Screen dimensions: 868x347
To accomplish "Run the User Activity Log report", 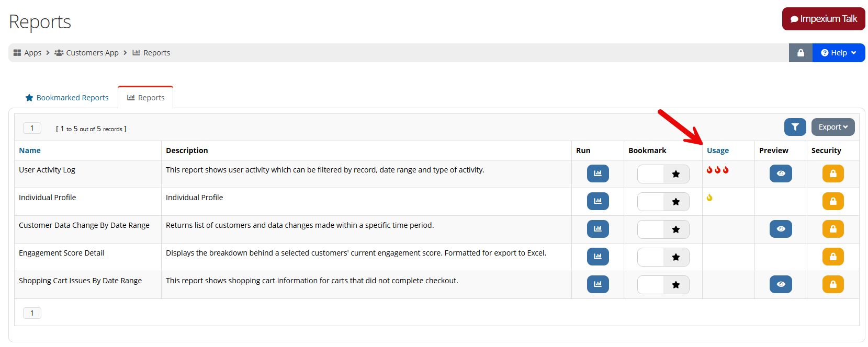I will coord(598,173).
